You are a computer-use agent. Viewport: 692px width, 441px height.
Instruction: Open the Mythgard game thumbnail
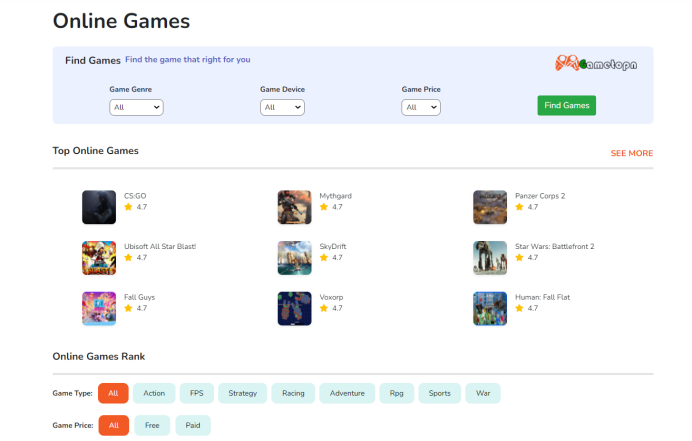tap(294, 207)
